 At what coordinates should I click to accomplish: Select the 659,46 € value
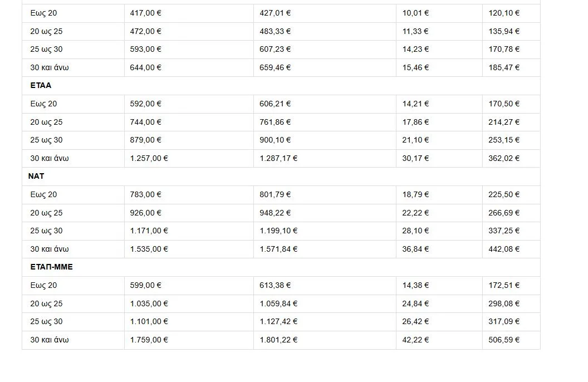pos(275,67)
